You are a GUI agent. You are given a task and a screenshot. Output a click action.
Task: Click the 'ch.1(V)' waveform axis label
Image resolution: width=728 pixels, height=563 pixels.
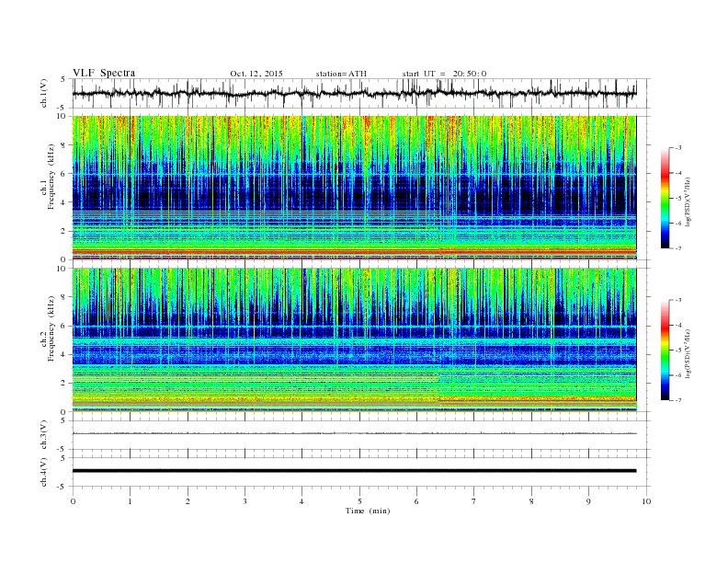[x=44, y=93]
